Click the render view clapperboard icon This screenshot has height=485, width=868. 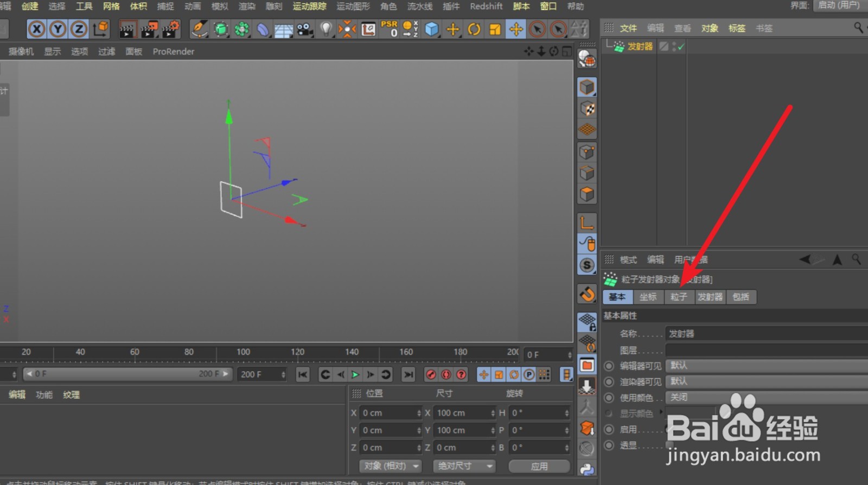point(127,29)
